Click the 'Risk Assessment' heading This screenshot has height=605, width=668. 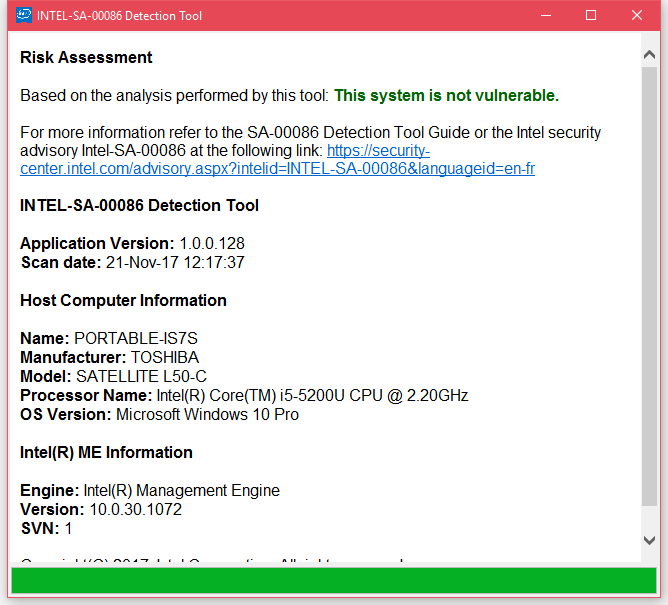[x=86, y=57]
